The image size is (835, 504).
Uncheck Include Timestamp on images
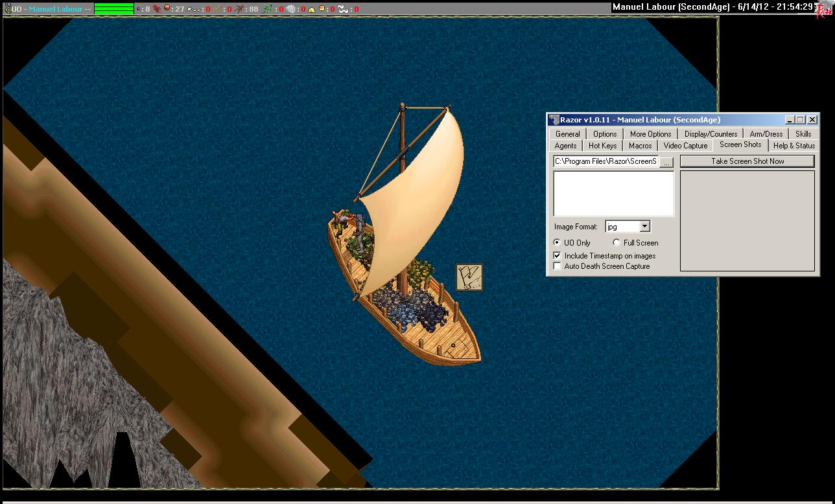557,256
